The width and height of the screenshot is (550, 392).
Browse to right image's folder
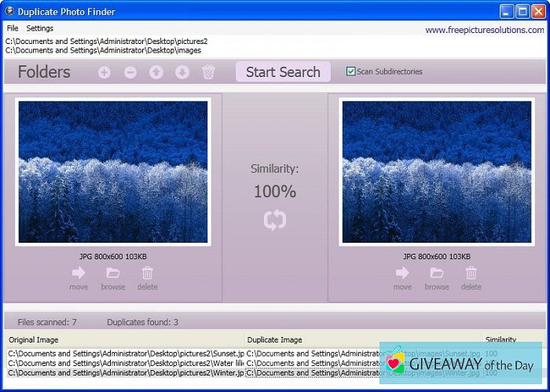coord(437,277)
